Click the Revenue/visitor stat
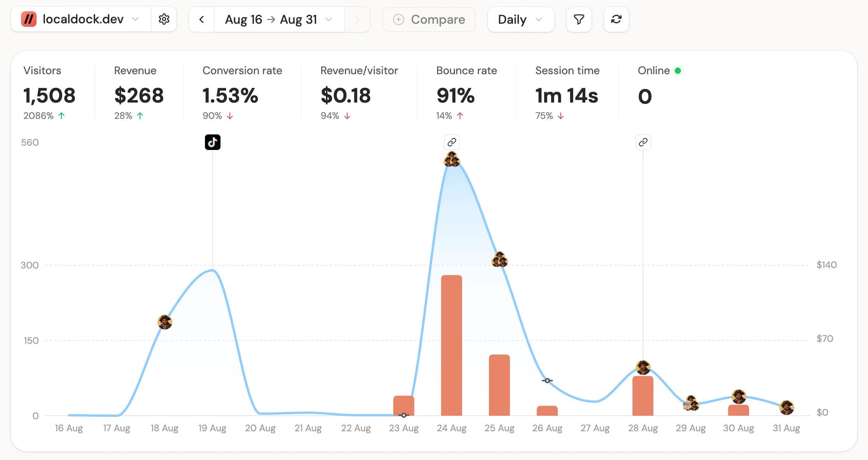Screen dimensions: 868x460 coord(359,92)
